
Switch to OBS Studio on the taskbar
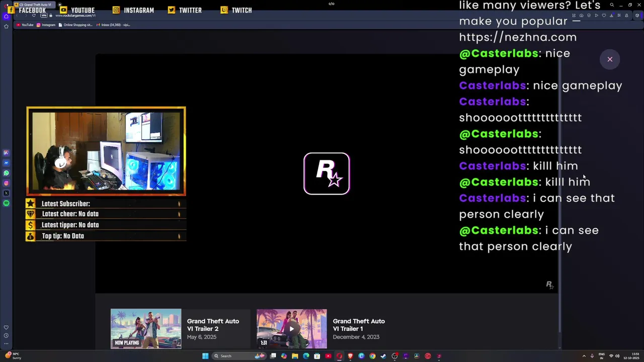pos(394,356)
